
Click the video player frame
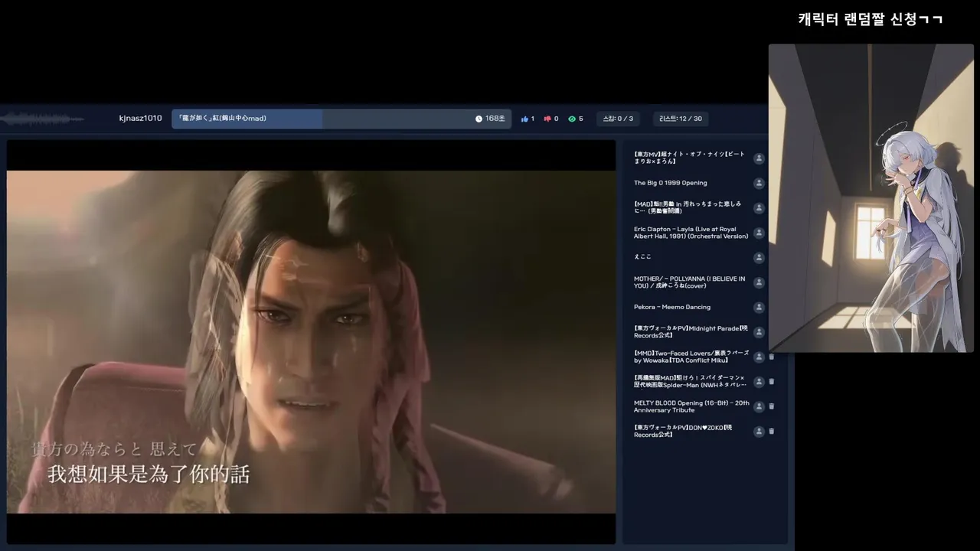[311, 341]
